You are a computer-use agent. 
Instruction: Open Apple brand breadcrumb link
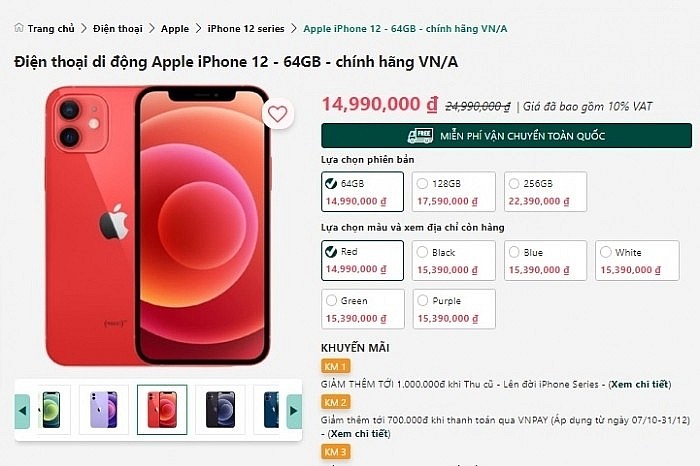coord(175,29)
